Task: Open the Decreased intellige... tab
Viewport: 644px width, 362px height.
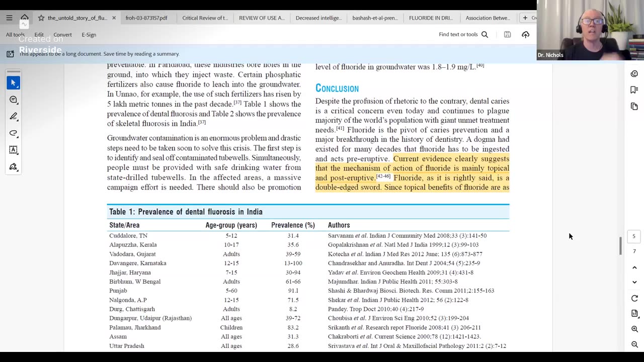Action: pos(318,18)
